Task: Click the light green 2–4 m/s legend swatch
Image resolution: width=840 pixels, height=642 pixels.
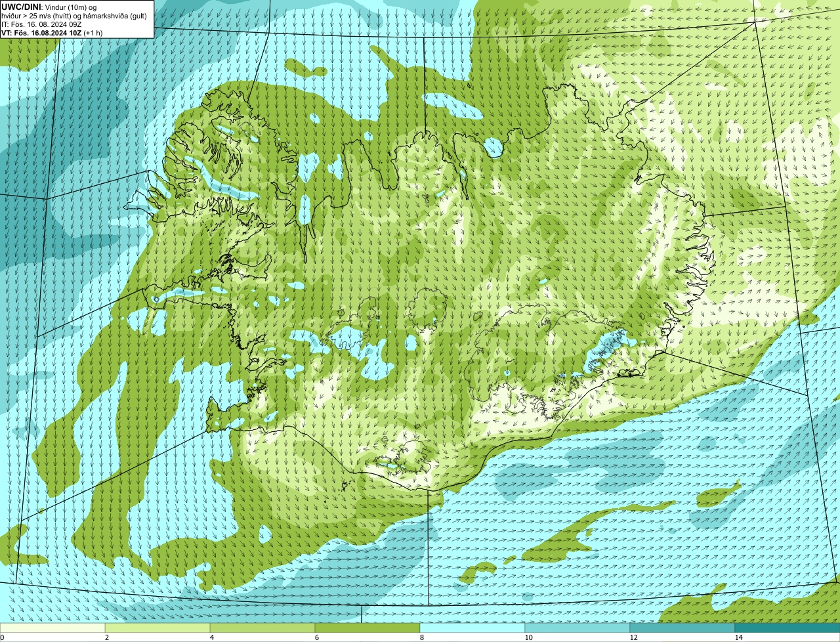Action: click(157, 628)
